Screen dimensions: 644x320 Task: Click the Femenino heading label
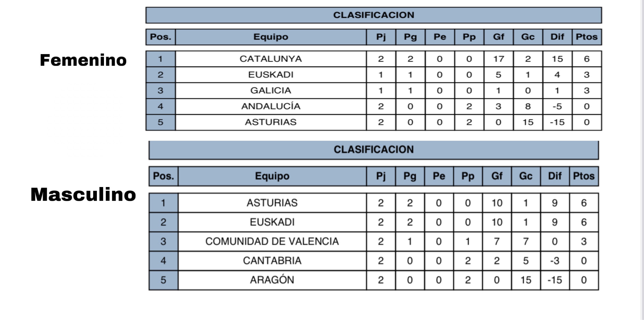83,60
